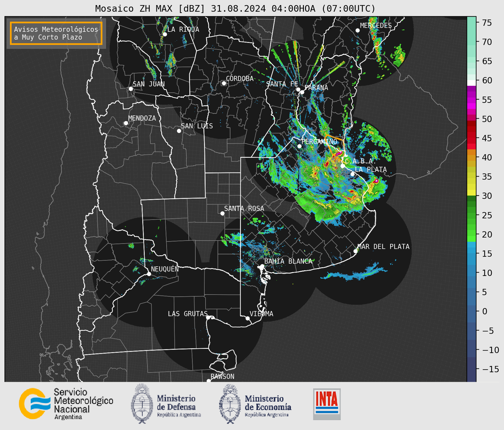The height and width of the screenshot is (430, 504).
Task: Click the LA RIOJA city marker dot
Action: 165,34
